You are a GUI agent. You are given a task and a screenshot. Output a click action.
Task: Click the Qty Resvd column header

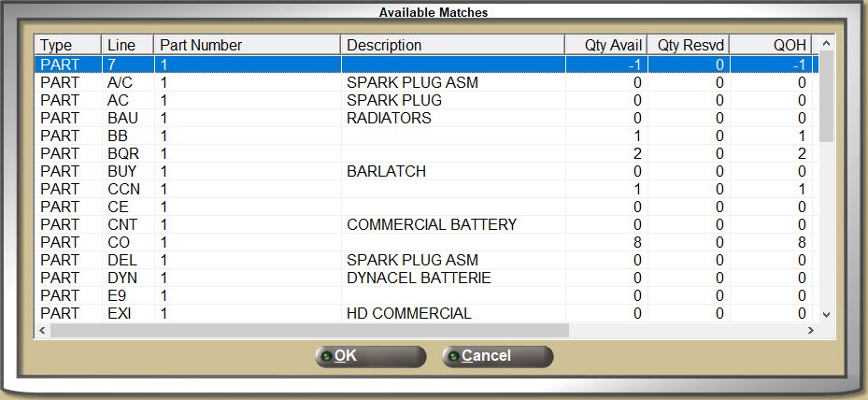tap(690, 45)
